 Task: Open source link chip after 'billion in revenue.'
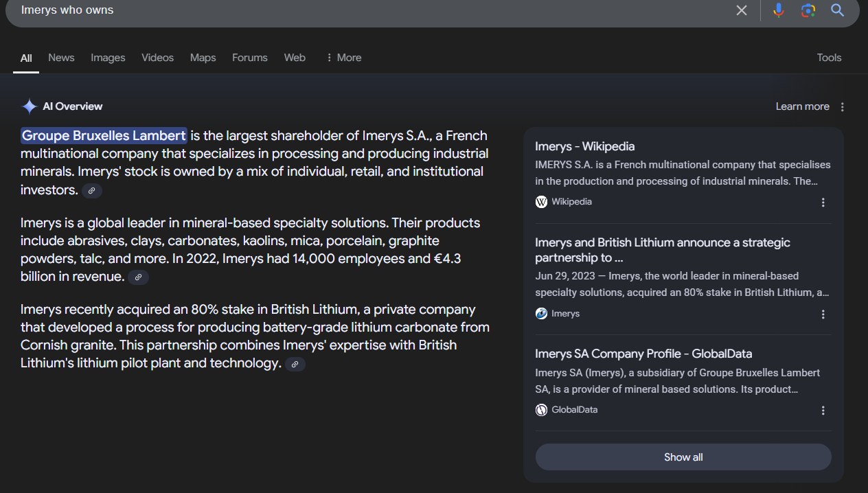click(138, 277)
